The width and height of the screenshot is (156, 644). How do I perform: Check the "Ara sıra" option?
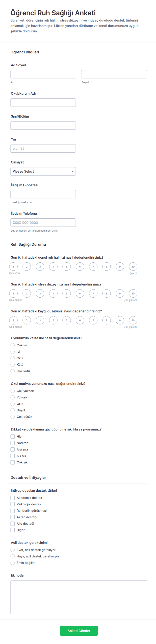point(12,449)
